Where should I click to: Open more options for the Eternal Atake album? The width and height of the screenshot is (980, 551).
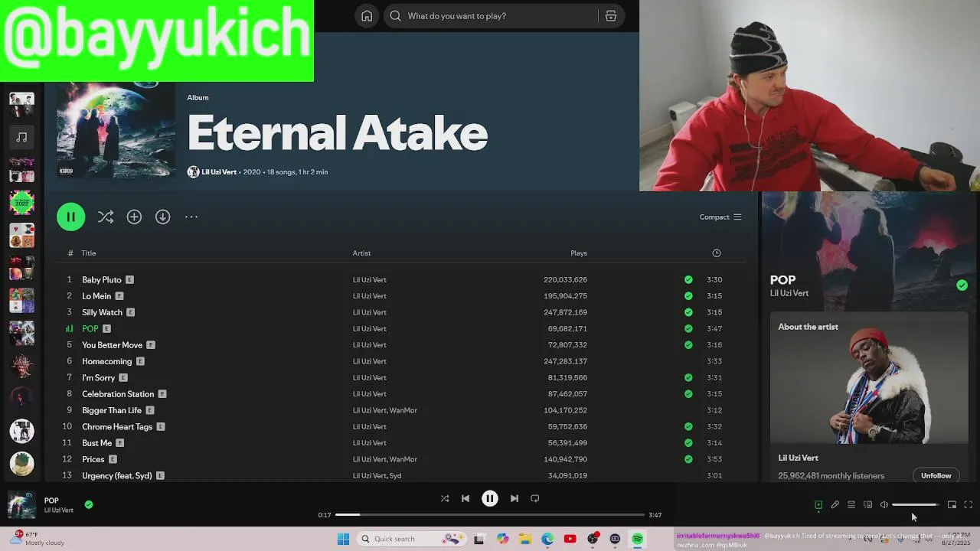(191, 217)
